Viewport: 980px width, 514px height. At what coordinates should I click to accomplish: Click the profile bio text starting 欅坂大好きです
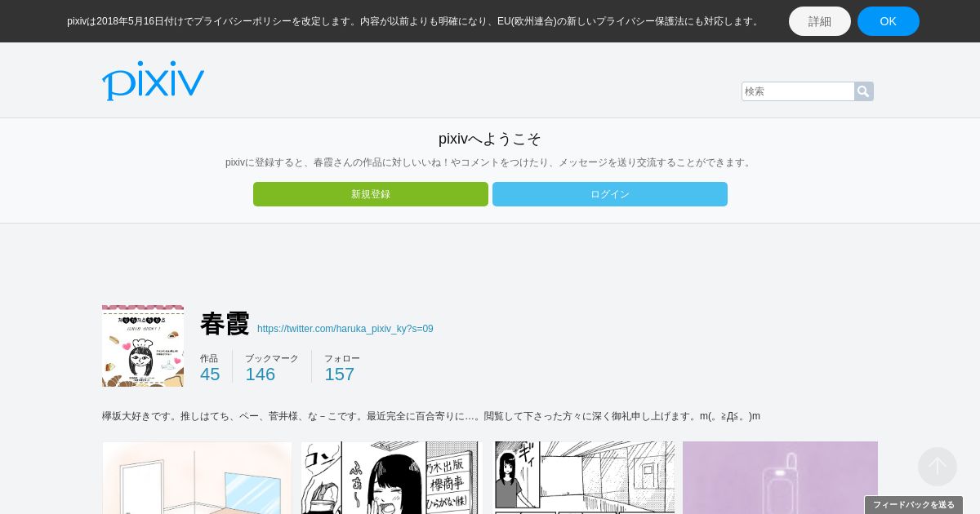tap(431, 416)
